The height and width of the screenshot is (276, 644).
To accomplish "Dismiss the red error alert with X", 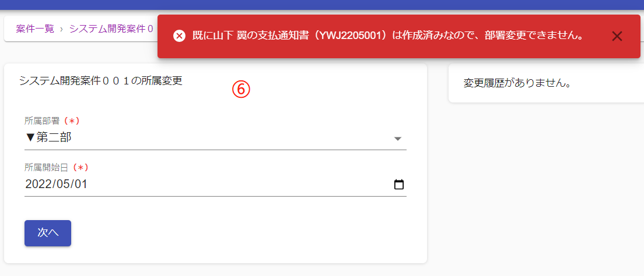I will point(617,36).
